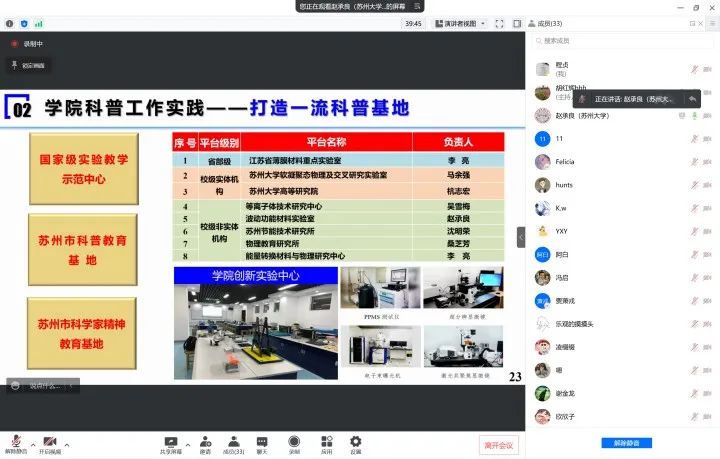Open the apps icon
The height and width of the screenshot is (459, 720).
pyautogui.click(x=326, y=441)
